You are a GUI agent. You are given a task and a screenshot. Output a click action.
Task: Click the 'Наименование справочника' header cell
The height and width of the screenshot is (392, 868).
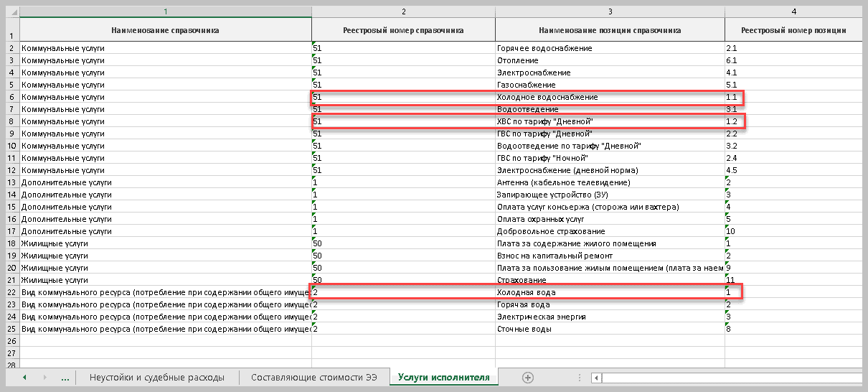(x=165, y=30)
